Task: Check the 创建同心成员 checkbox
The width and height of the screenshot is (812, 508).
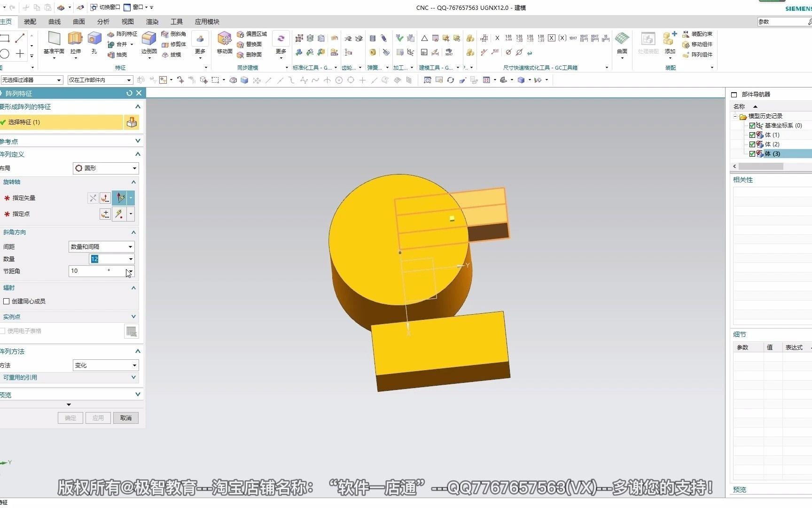Action: click(7, 301)
